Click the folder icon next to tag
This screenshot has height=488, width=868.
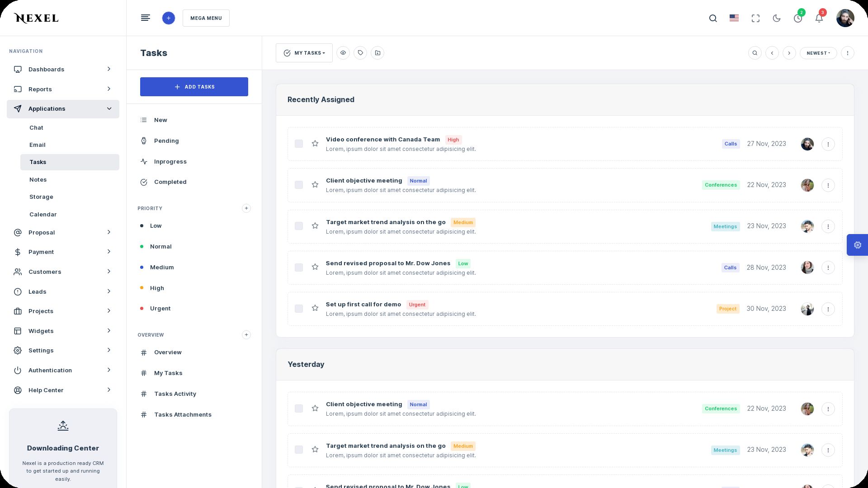[377, 53]
